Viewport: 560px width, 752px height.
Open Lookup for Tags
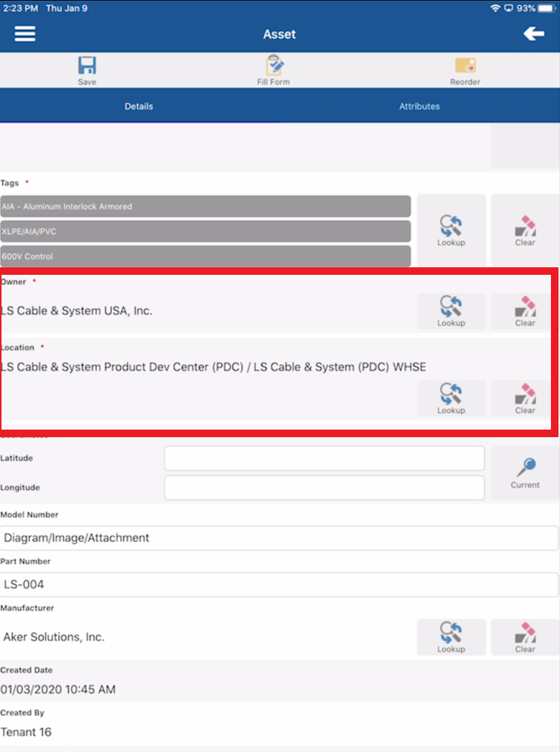point(451,230)
